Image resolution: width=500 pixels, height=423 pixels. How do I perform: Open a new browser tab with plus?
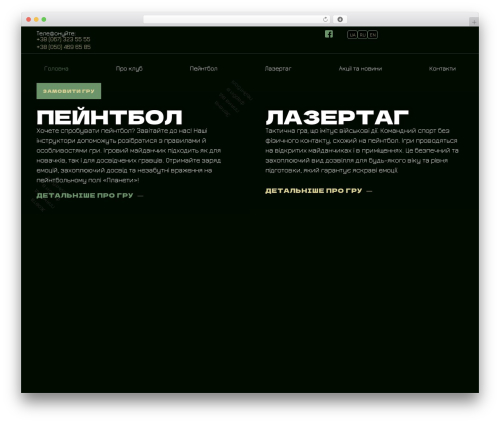(x=474, y=22)
